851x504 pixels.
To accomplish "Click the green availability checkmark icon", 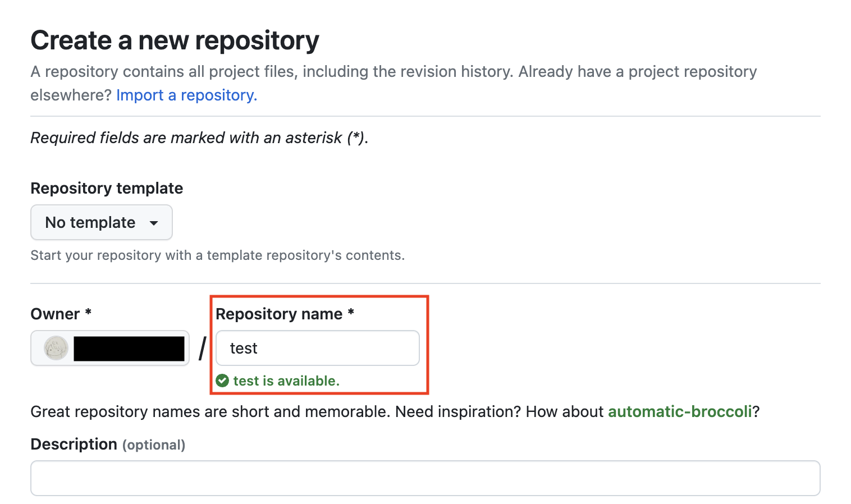I will click(222, 381).
